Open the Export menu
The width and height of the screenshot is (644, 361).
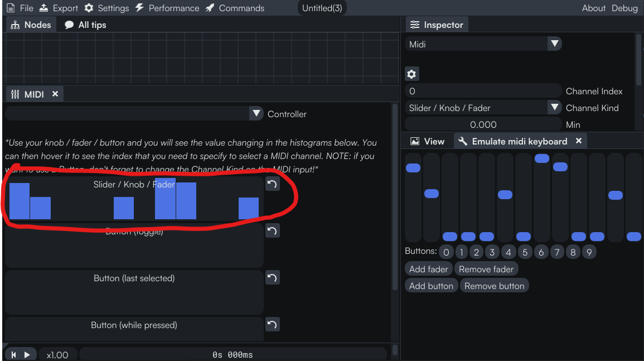[59, 8]
